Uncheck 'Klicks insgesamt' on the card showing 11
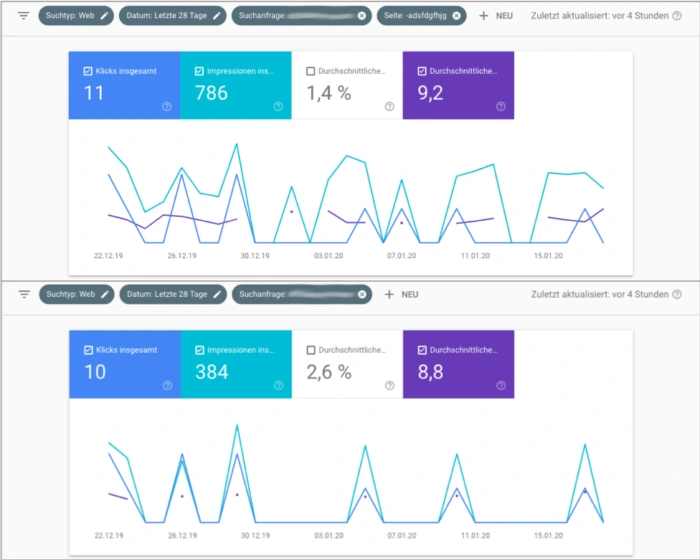 [x=88, y=71]
